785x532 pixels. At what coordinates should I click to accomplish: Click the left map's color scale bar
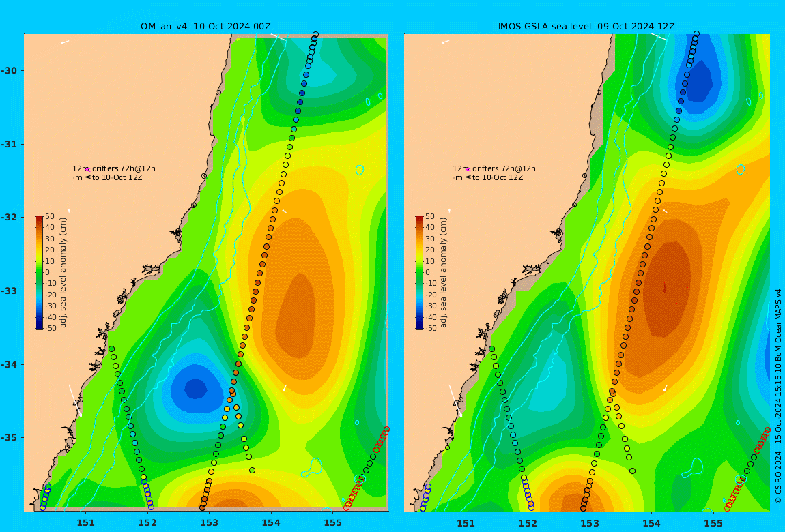coord(40,273)
